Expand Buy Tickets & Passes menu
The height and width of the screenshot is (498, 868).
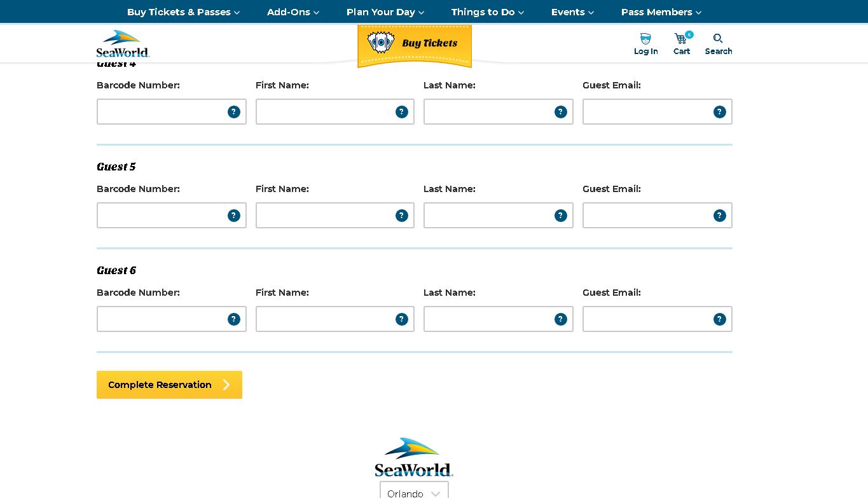(x=183, y=12)
